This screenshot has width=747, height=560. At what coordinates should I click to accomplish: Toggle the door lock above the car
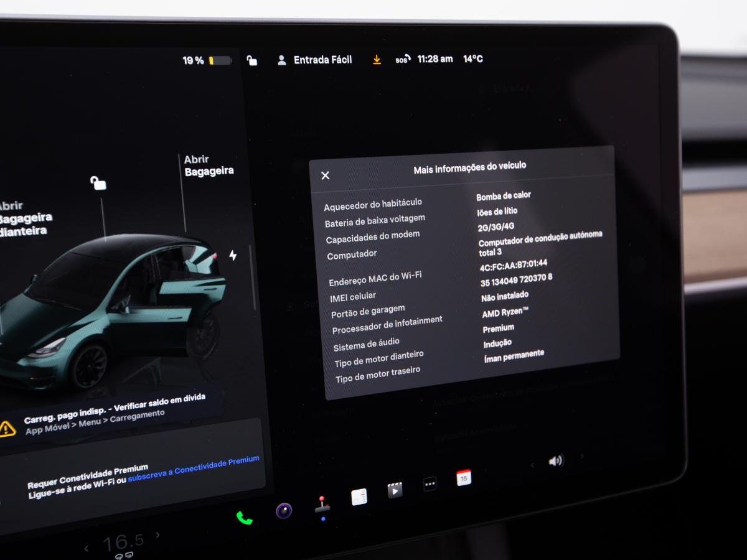[98, 182]
